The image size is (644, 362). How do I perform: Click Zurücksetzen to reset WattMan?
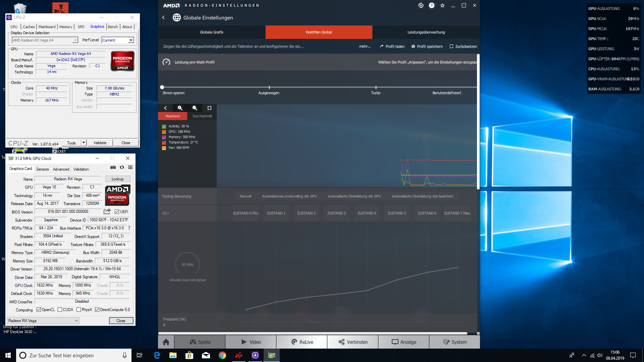coord(463,47)
